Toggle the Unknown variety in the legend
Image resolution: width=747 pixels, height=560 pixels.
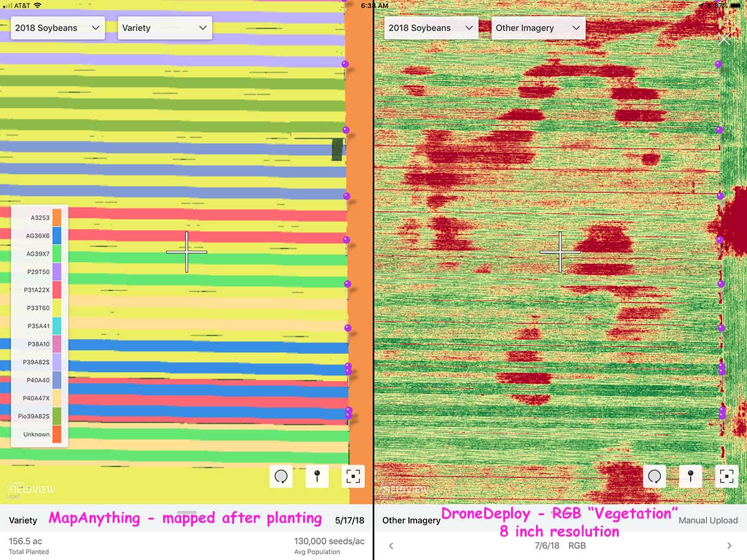click(36, 434)
